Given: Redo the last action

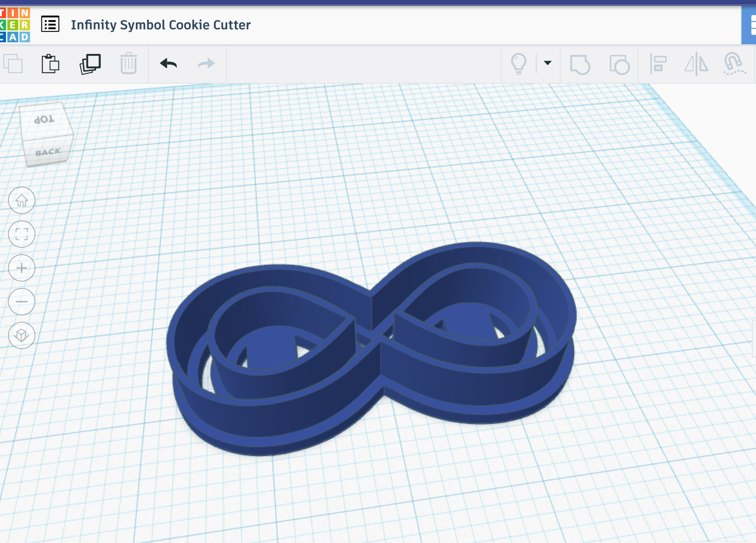Looking at the screenshot, I should click(x=205, y=64).
